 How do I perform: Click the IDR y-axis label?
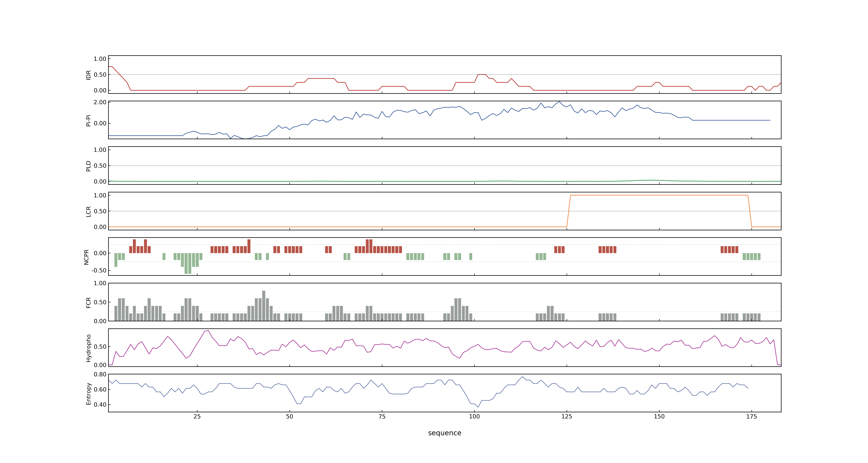[88, 75]
